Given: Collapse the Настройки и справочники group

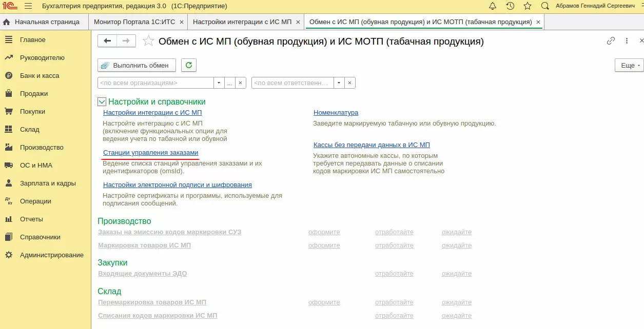Looking at the screenshot, I should [102, 102].
